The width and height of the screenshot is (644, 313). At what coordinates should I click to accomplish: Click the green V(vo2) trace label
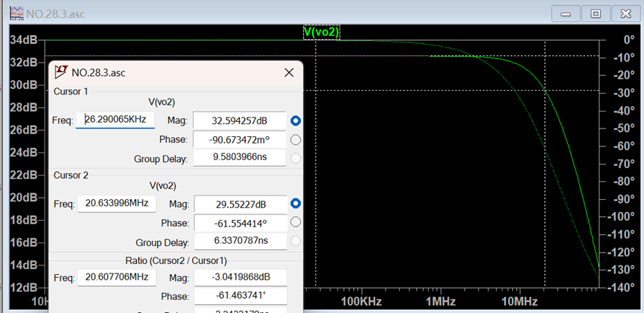click(322, 32)
